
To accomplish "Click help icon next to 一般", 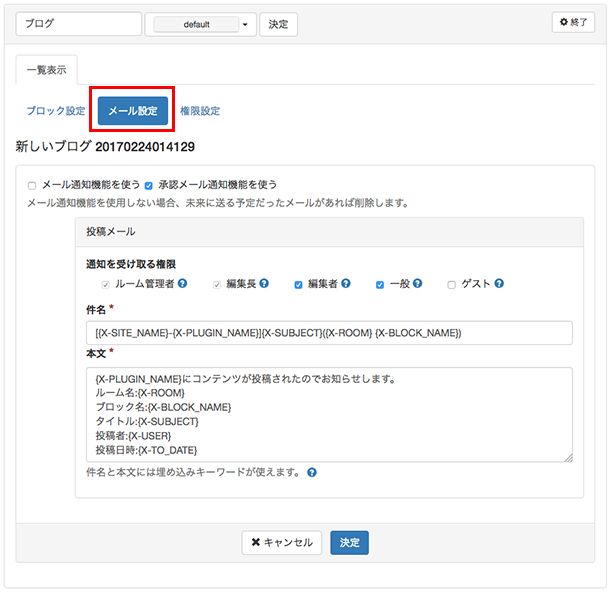I will (x=416, y=284).
